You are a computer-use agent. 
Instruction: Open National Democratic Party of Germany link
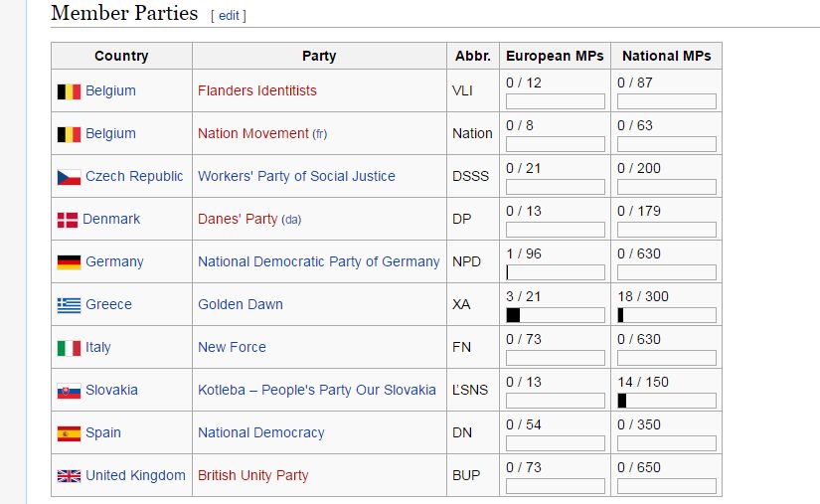tap(318, 261)
